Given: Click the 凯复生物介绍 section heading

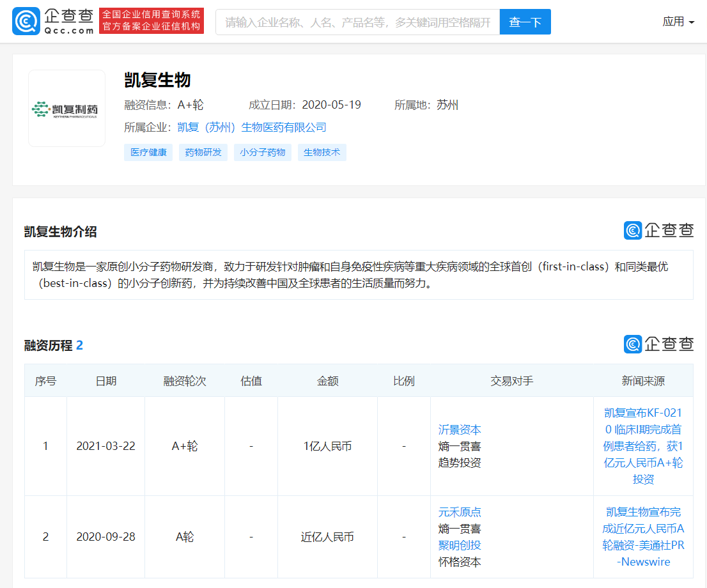Looking at the screenshot, I should point(61,232).
